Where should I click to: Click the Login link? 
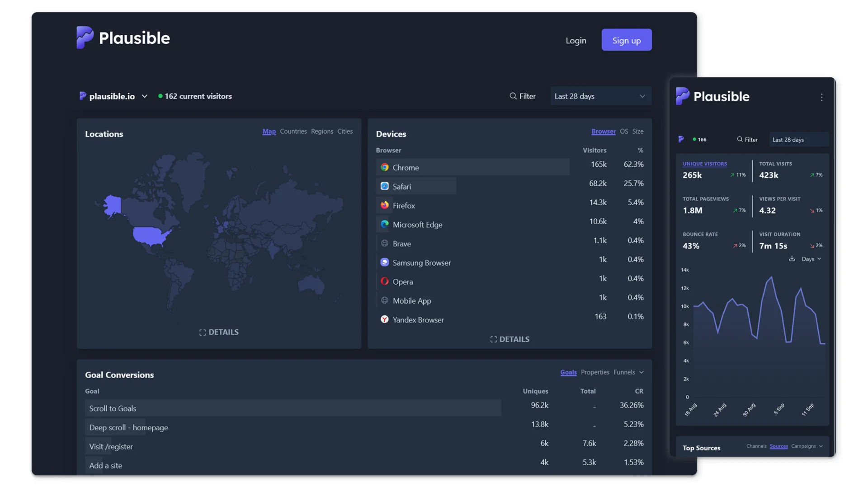(x=576, y=40)
